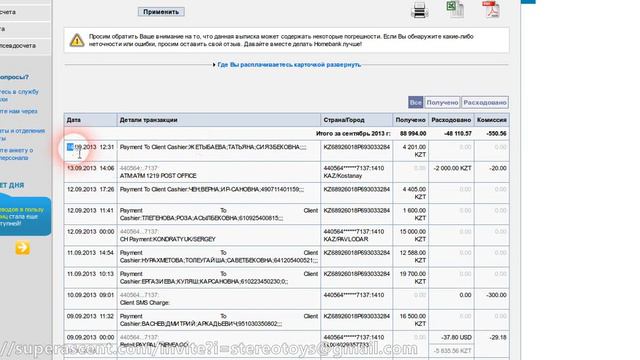Click the KAZ/Kostanay location cell
The width and height of the screenshot is (640, 360).
click(x=343, y=176)
